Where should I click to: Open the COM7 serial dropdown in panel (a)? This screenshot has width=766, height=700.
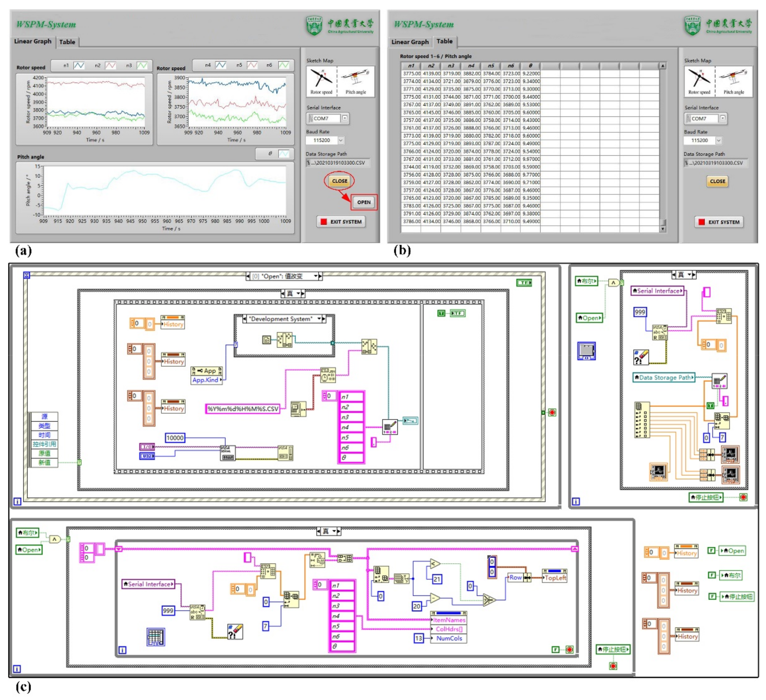coord(345,118)
